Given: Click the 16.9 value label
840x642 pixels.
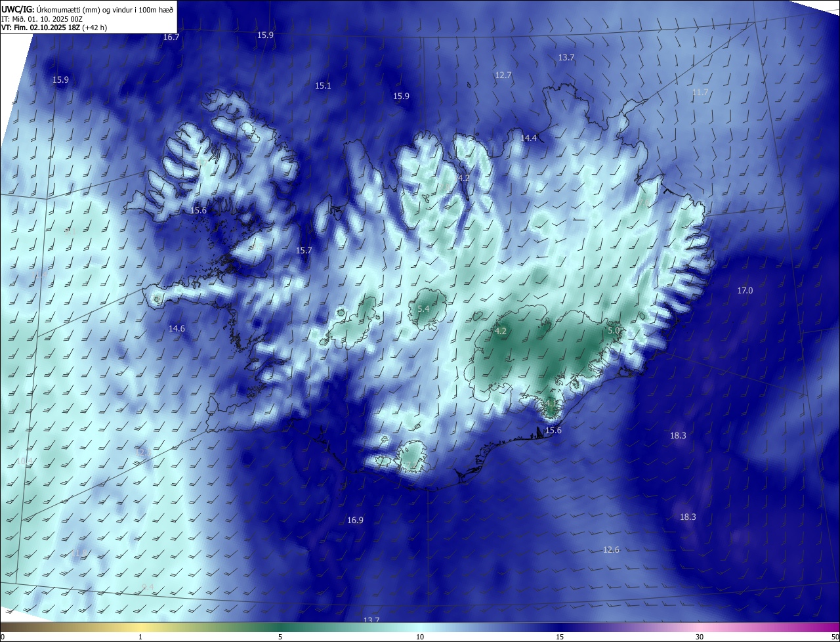Looking at the screenshot, I should click(x=355, y=521).
